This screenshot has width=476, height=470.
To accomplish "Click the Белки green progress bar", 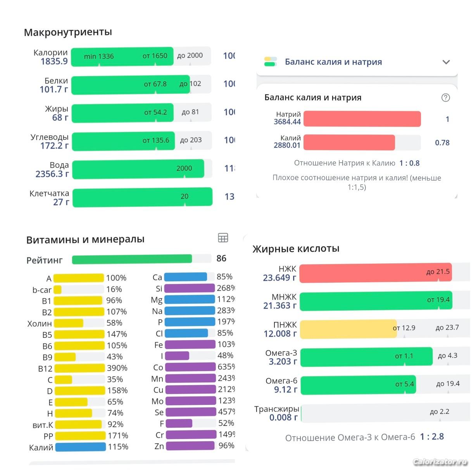I will click(131, 85).
